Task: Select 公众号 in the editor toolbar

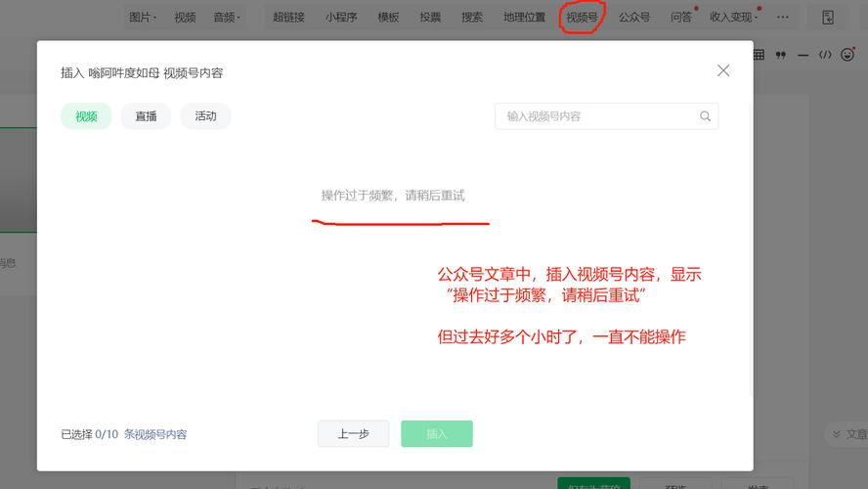Action: click(633, 18)
